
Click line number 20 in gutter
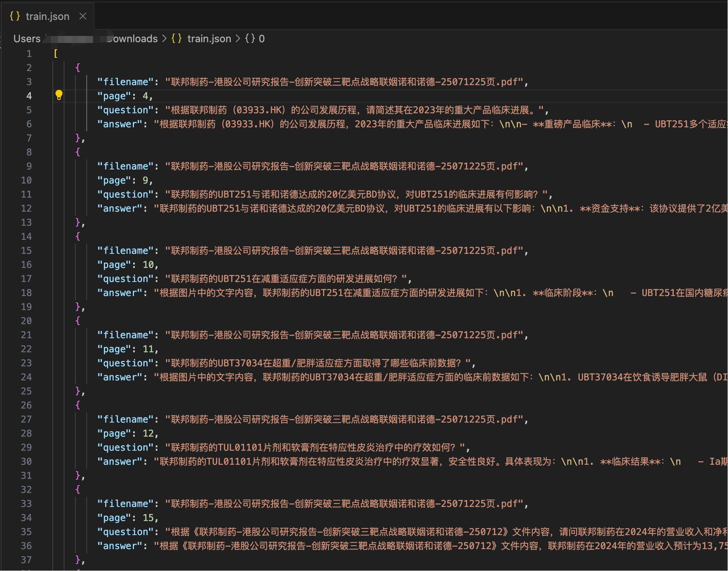point(26,321)
